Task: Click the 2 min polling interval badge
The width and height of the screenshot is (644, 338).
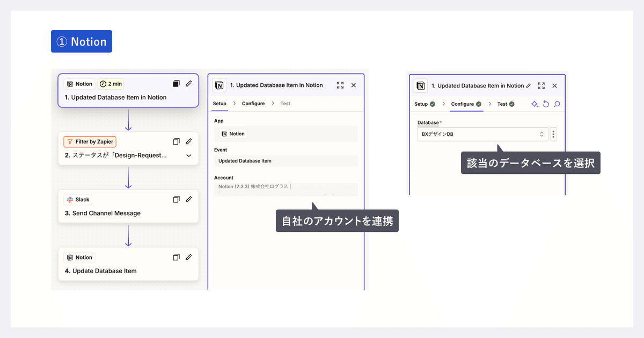Action: click(x=111, y=84)
